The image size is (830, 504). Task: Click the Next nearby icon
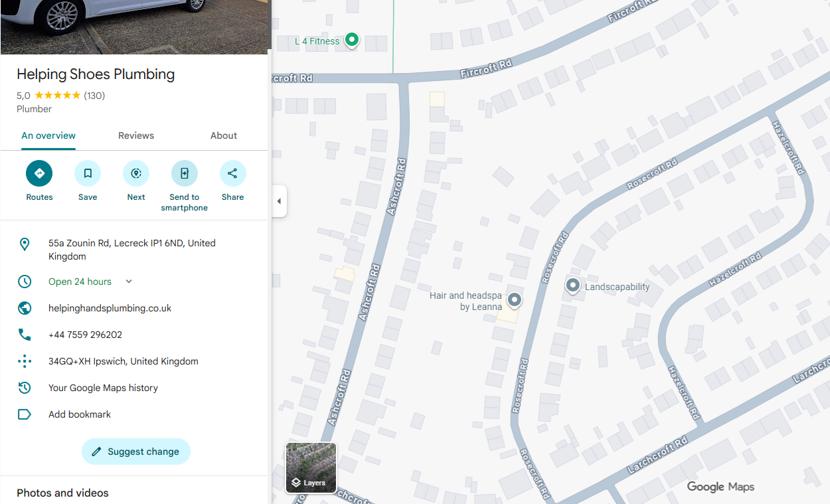pyautogui.click(x=136, y=173)
